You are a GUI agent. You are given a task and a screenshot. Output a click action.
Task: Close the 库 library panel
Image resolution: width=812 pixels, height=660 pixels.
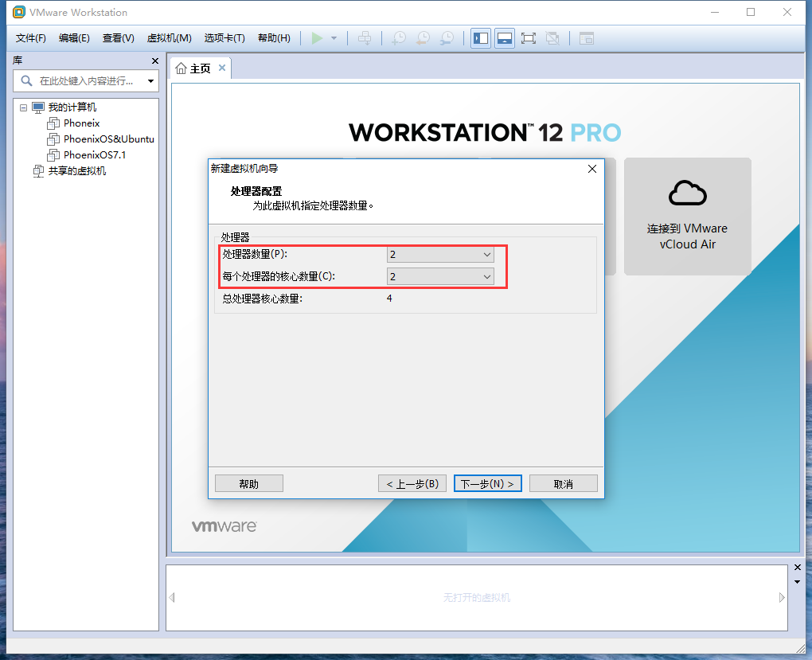click(x=155, y=61)
